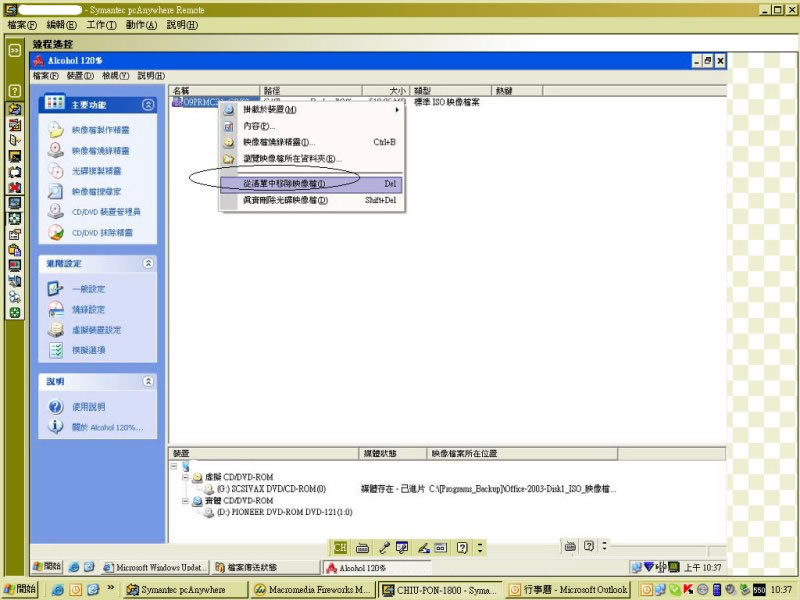Switch to 檔案傳送狀態 taskbar button
Viewport: 800px width, 600px height.
265,567
